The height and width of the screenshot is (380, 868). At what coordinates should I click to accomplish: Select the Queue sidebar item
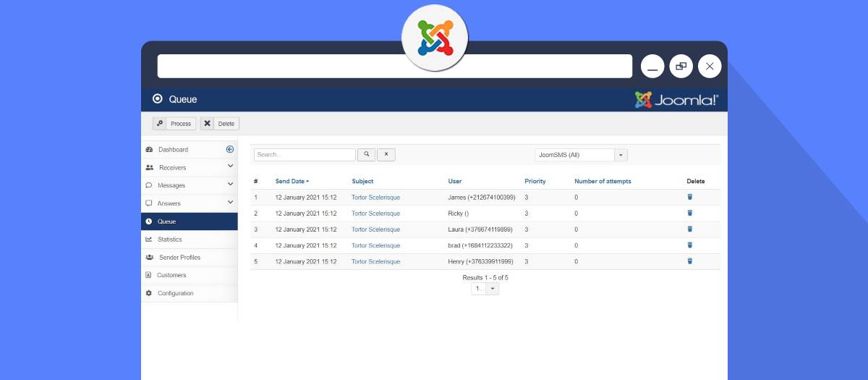(190, 221)
